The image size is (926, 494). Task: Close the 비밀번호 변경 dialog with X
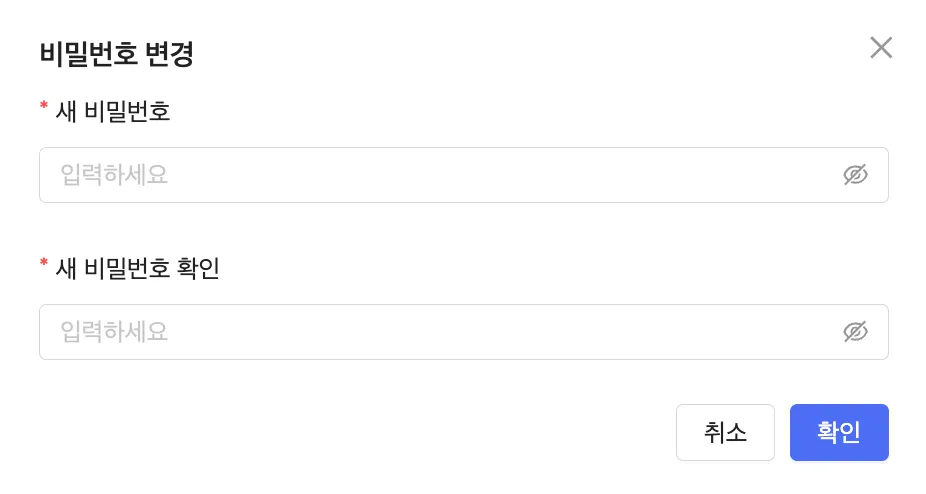pyautogui.click(x=880, y=48)
